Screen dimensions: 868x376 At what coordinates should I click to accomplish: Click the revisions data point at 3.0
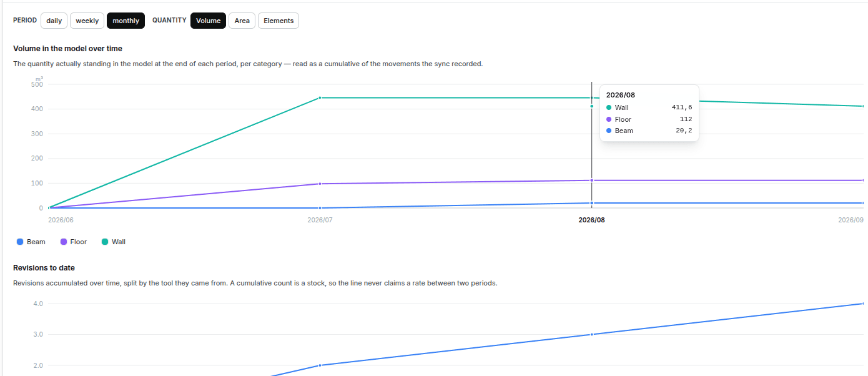coord(591,334)
